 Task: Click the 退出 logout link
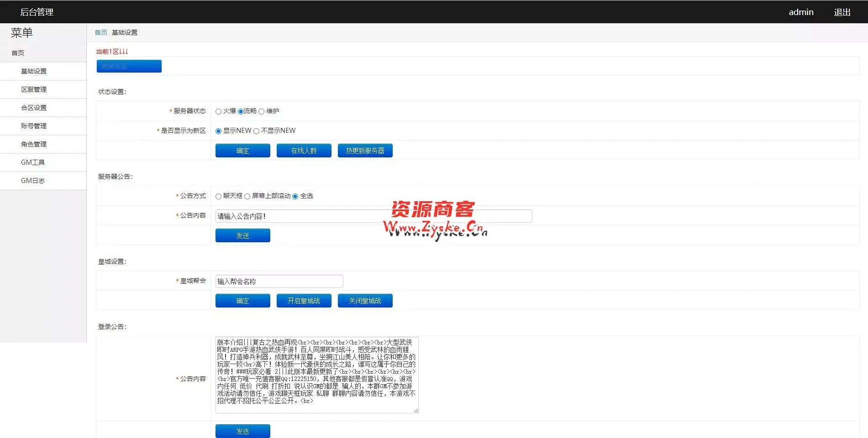tap(842, 12)
